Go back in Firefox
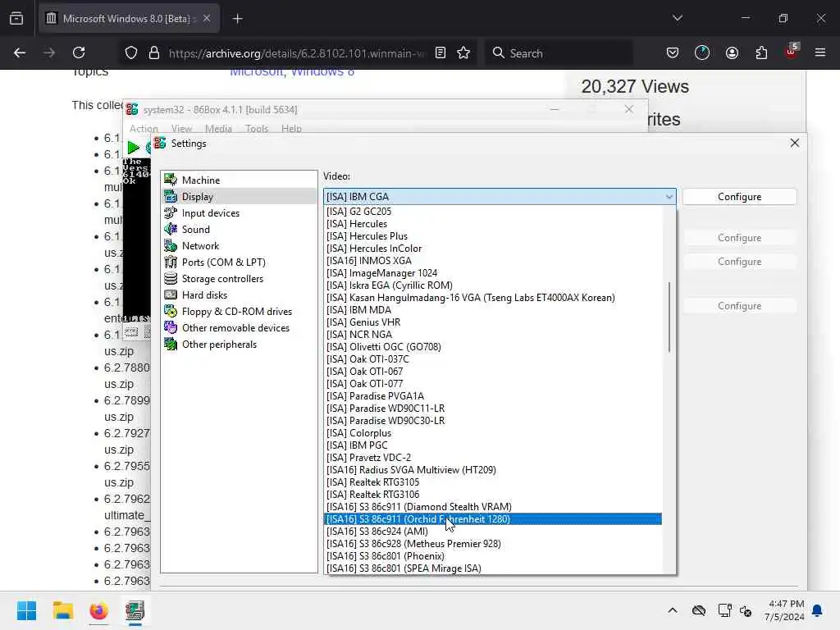 tap(20, 52)
